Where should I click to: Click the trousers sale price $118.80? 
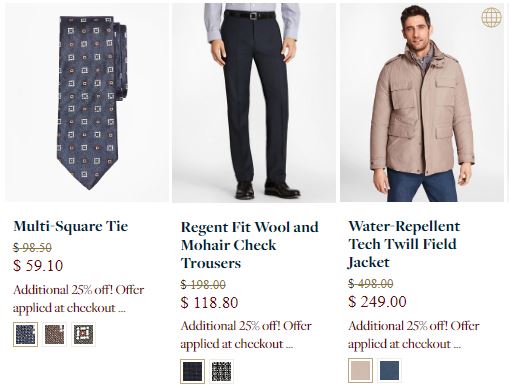click(x=209, y=303)
